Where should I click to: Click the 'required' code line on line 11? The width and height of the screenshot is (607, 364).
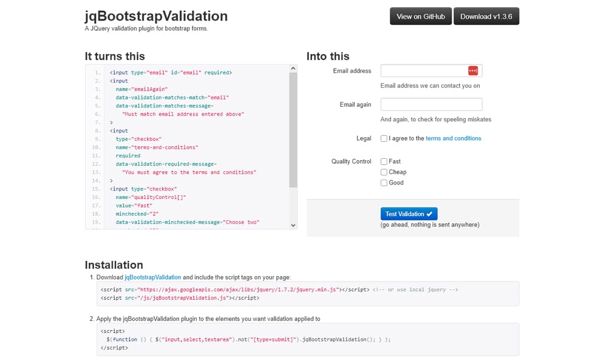[127, 156]
